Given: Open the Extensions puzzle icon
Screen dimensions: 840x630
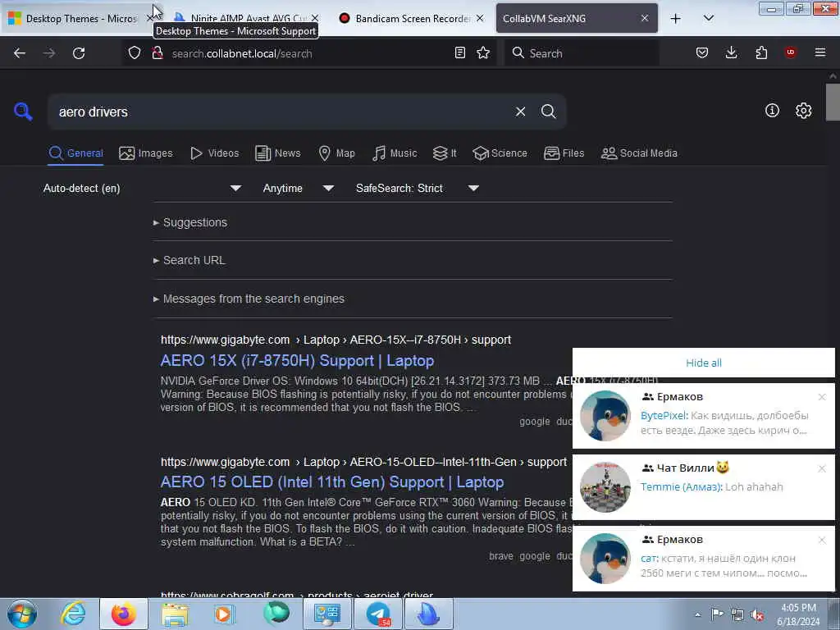Looking at the screenshot, I should (x=761, y=52).
